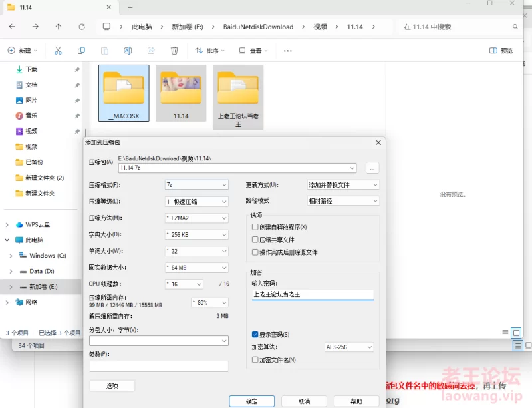532x408 pixels.
Task: Click the 选项 button
Action: [112, 385]
